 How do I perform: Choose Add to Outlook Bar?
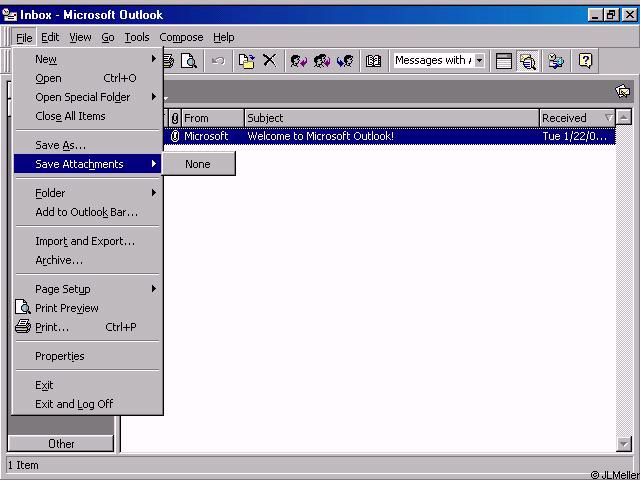[x=87, y=212]
